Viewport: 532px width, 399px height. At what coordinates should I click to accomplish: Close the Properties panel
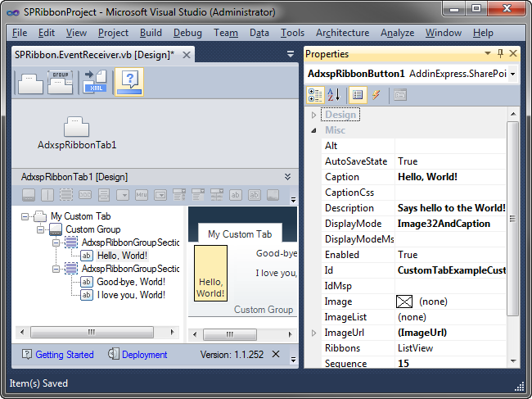(513, 53)
